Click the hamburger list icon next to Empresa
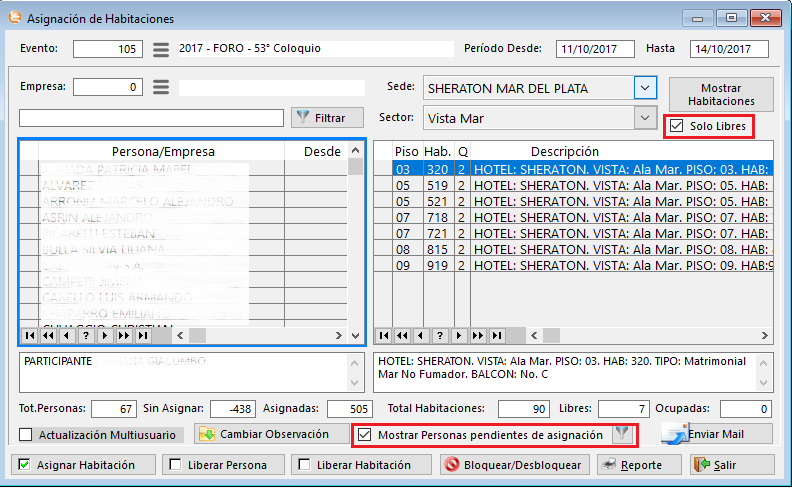 tap(160, 87)
